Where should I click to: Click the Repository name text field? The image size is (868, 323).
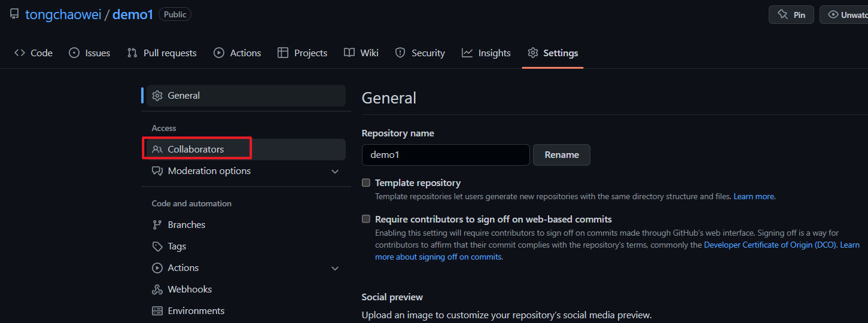(x=446, y=155)
